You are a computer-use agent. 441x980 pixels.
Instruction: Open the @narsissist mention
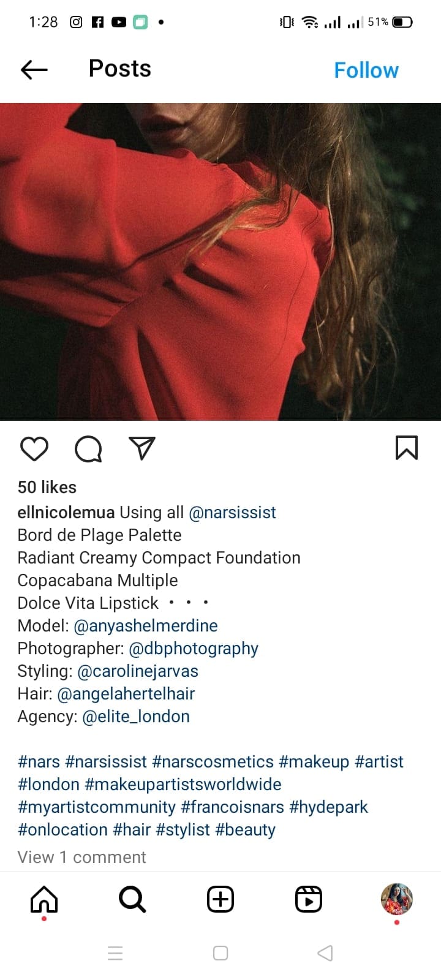[232, 512]
